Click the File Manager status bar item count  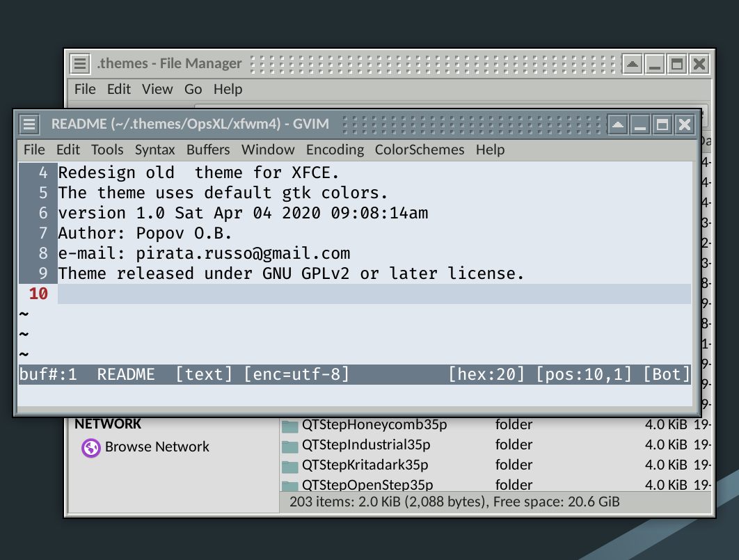point(454,502)
